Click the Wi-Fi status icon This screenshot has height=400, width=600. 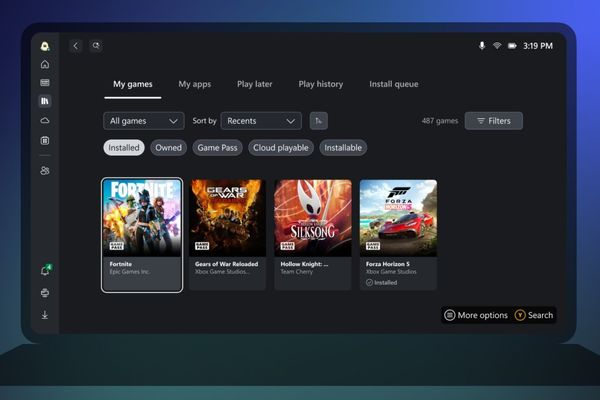pyautogui.click(x=497, y=46)
